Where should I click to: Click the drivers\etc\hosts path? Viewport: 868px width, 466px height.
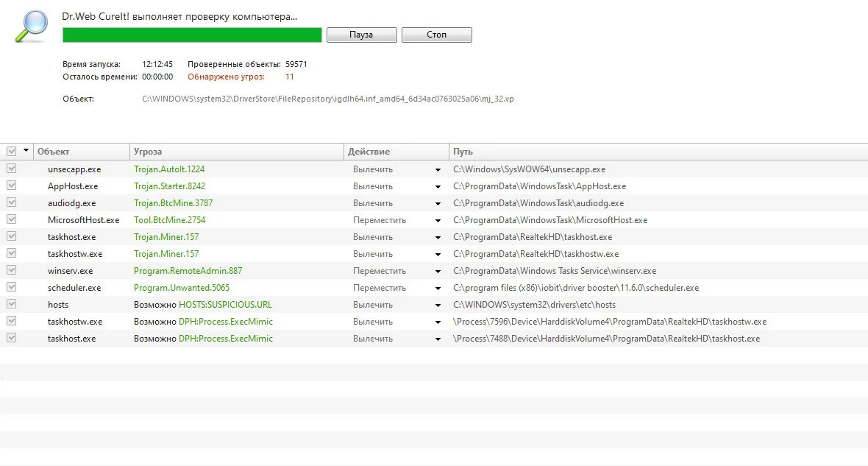coord(534,305)
